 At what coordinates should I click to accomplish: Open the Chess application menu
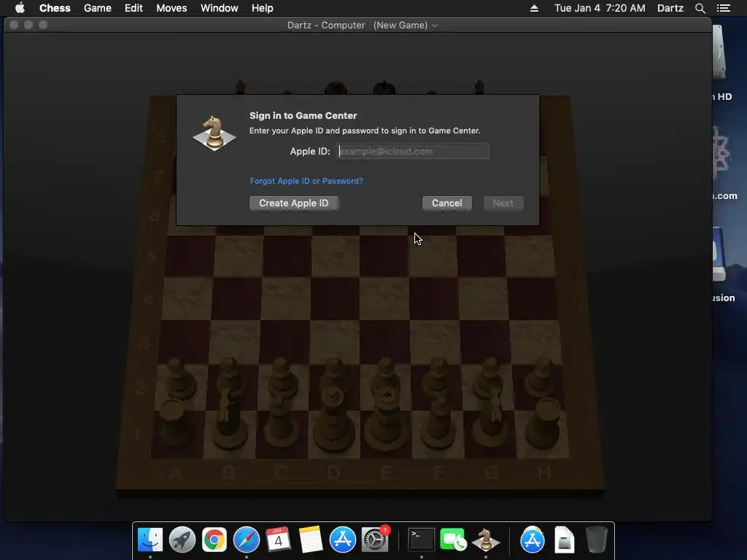55,8
